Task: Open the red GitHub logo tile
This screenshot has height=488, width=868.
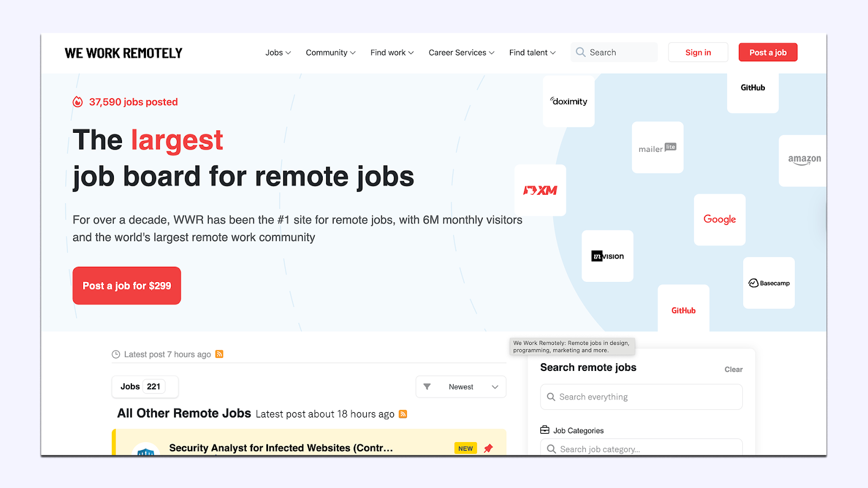Action: [x=684, y=308]
